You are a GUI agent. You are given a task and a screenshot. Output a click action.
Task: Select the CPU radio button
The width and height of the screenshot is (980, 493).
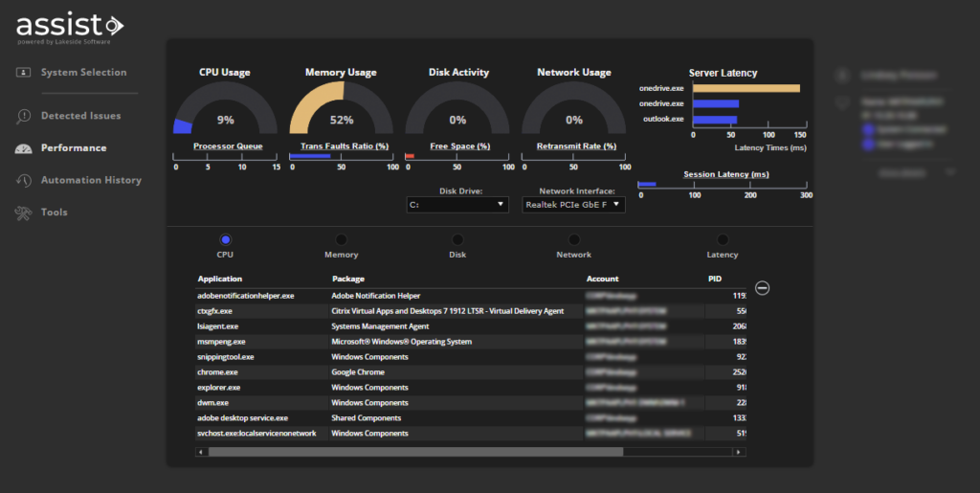coord(226,239)
